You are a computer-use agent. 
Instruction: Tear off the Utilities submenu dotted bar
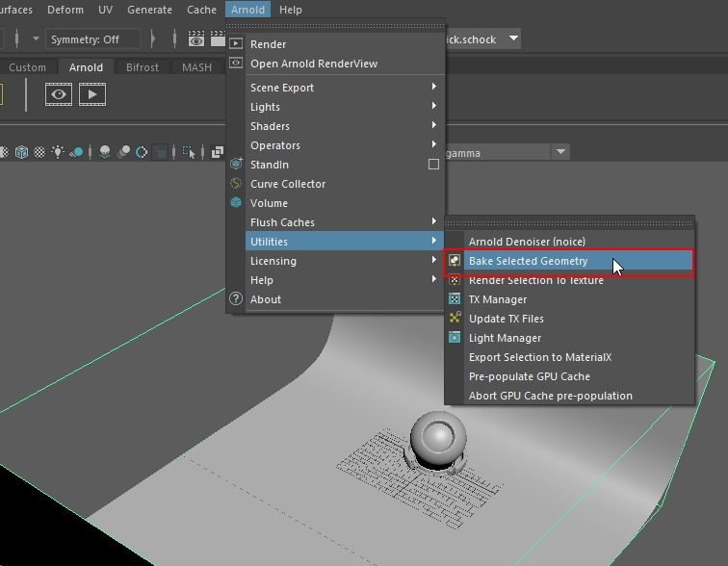click(569, 223)
